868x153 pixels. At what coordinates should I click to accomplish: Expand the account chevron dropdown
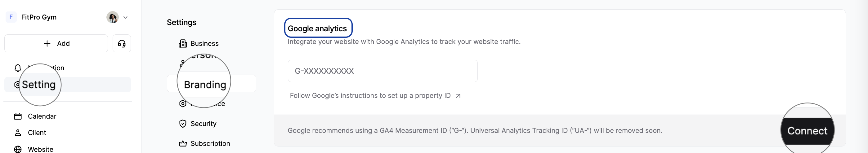click(x=125, y=17)
